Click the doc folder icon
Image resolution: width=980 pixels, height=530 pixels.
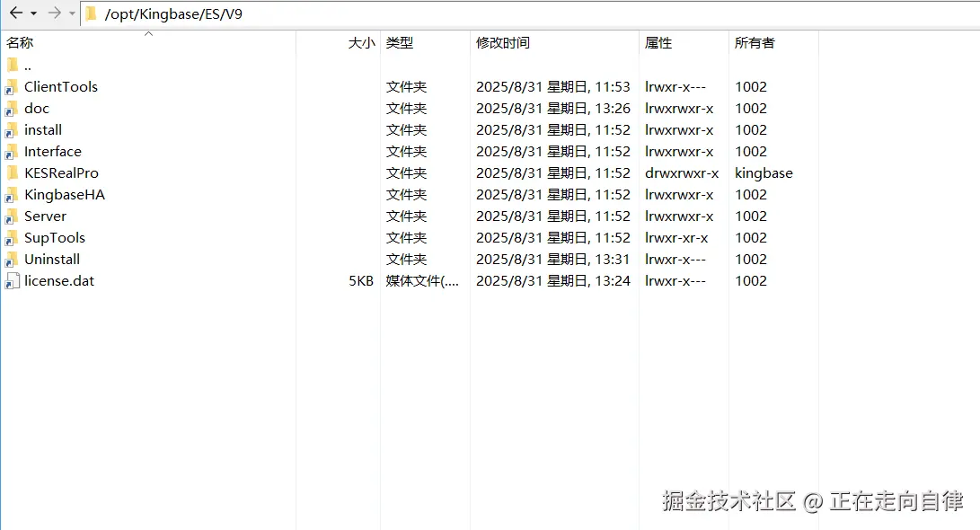coord(12,109)
